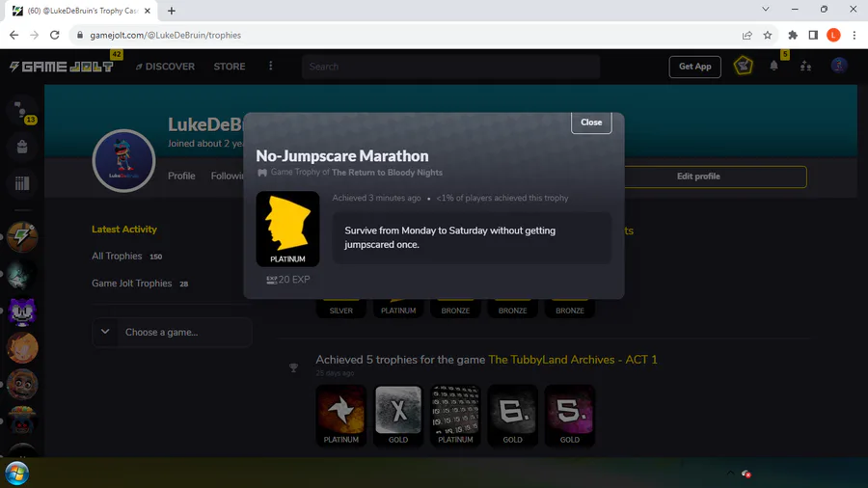Open Chrome extensions puzzle icon
The width and height of the screenshot is (868, 488).
pyautogui.click(x=793, y=35)
